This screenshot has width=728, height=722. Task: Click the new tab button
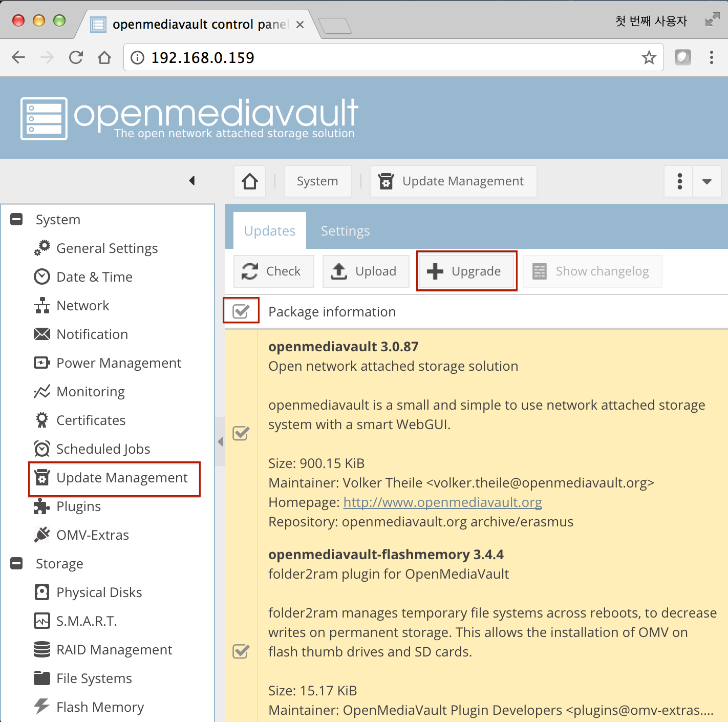(x=335, y=26)
